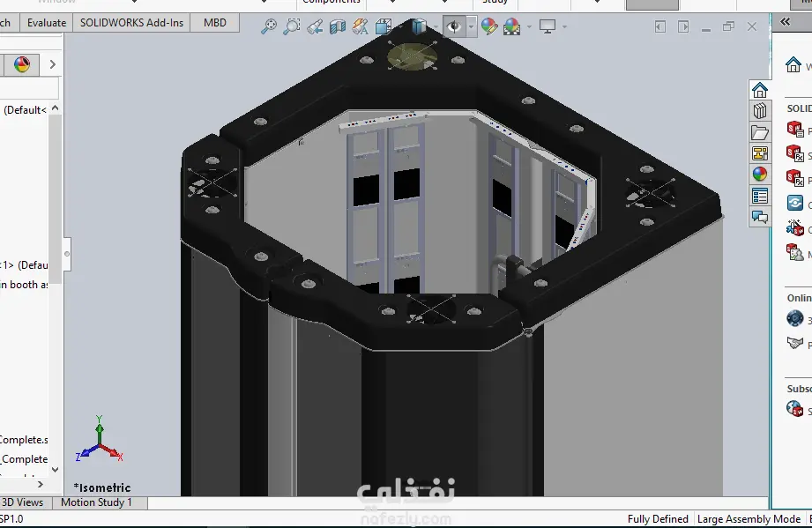812x528 pixels.
Task: Open the View Settings dropdown arrow
Action: (x=564, y=26)
